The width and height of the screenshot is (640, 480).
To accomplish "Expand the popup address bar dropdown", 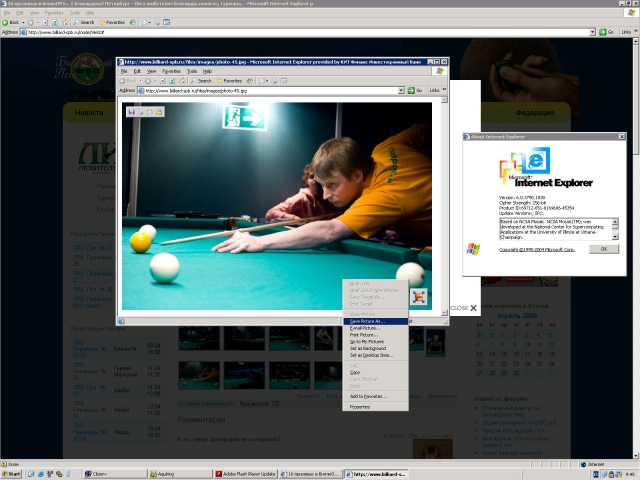I will [401, 90].
